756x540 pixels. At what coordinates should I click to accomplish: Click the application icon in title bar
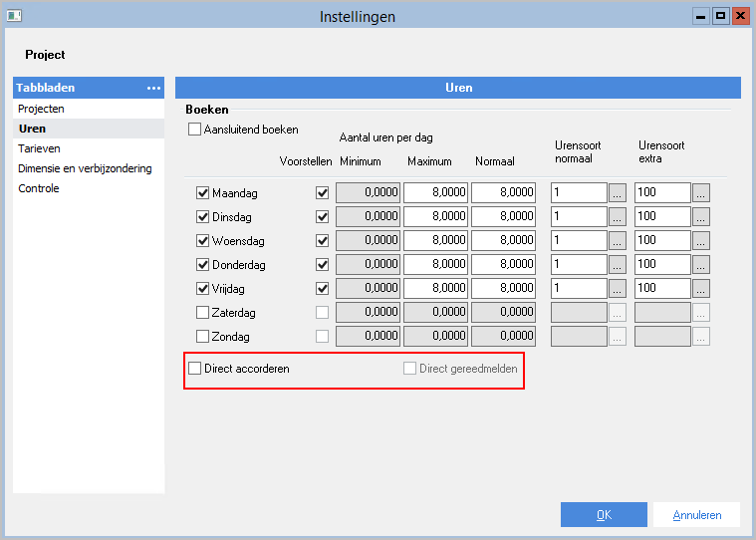(14, 16)
